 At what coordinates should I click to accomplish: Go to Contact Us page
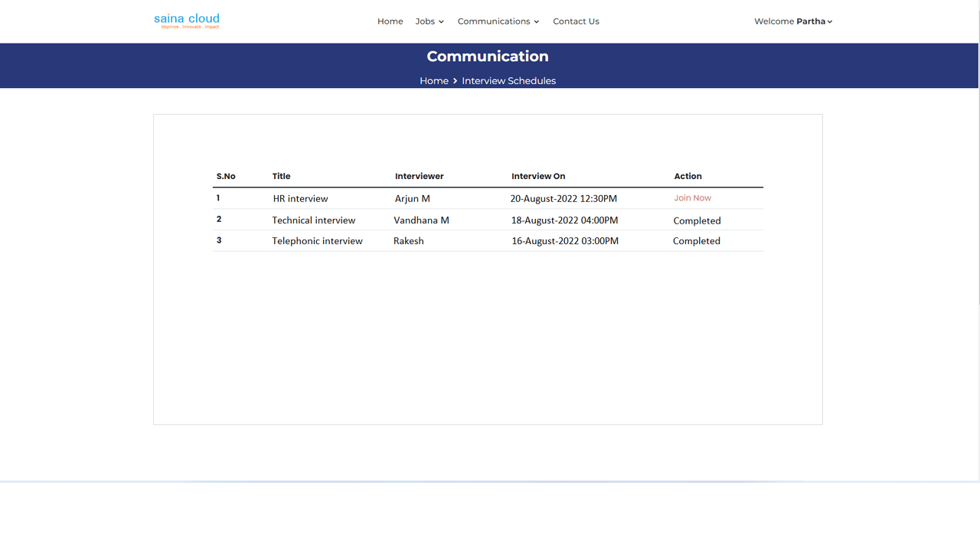576,21
